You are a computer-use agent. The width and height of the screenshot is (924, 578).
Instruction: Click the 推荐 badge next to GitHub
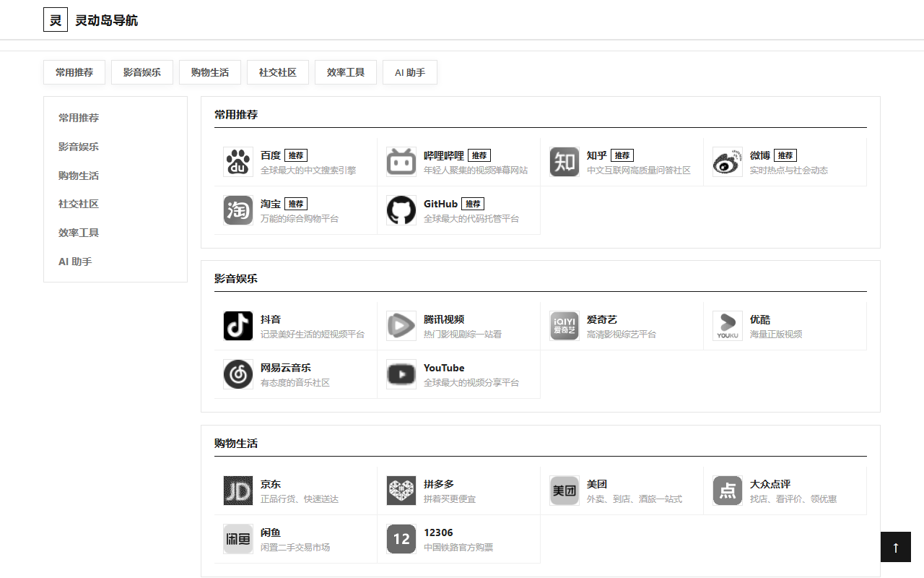[x=473, y=204]
